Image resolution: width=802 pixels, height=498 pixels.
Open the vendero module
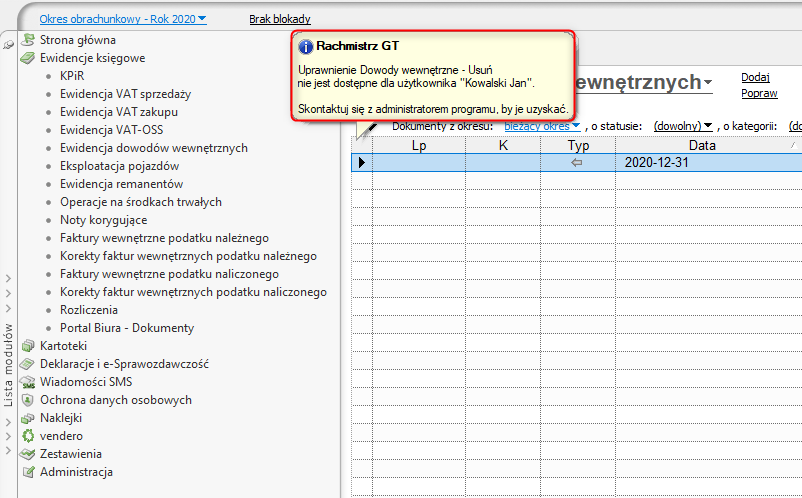(61, 436)
